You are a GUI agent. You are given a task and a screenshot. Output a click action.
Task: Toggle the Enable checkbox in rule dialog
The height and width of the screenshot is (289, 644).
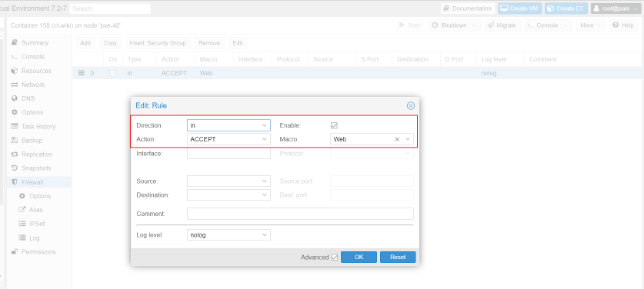click(334, 125)
